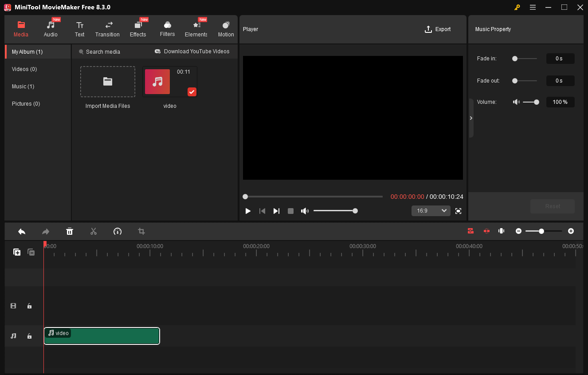Open the Text tab
588x375 pixels.
pos(80,29)
